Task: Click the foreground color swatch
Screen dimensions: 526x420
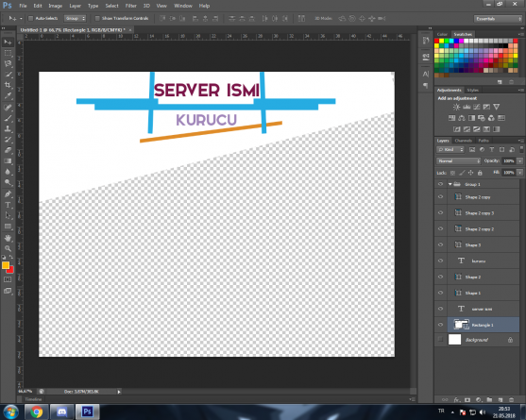Action: (x=6, y=265)
